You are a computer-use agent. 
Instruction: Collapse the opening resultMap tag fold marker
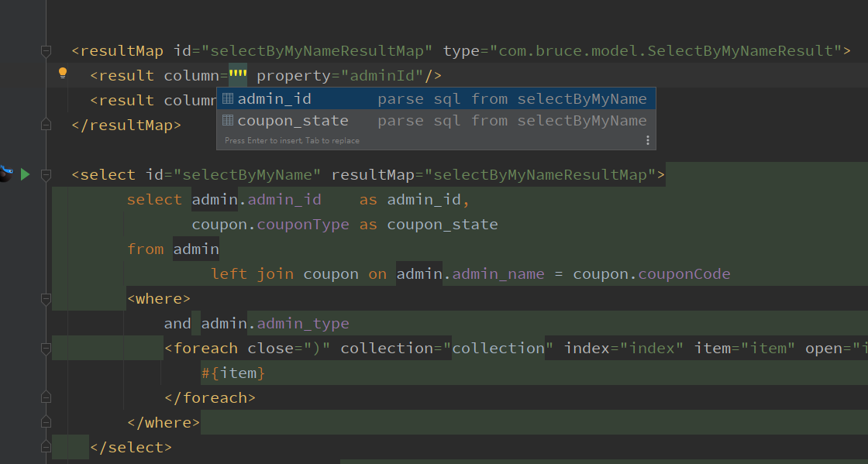pos(46,51)
